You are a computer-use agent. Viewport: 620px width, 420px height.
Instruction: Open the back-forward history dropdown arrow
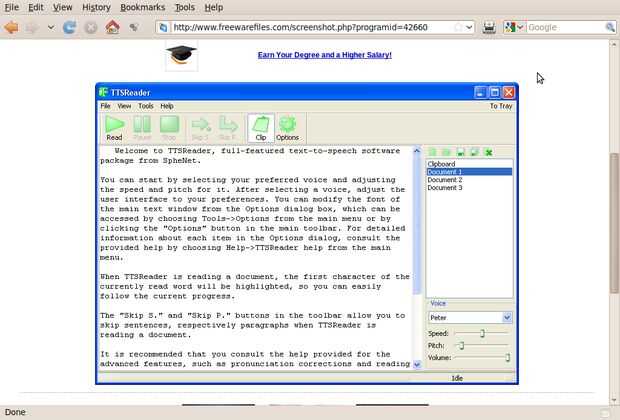click(x=51, y=27)
